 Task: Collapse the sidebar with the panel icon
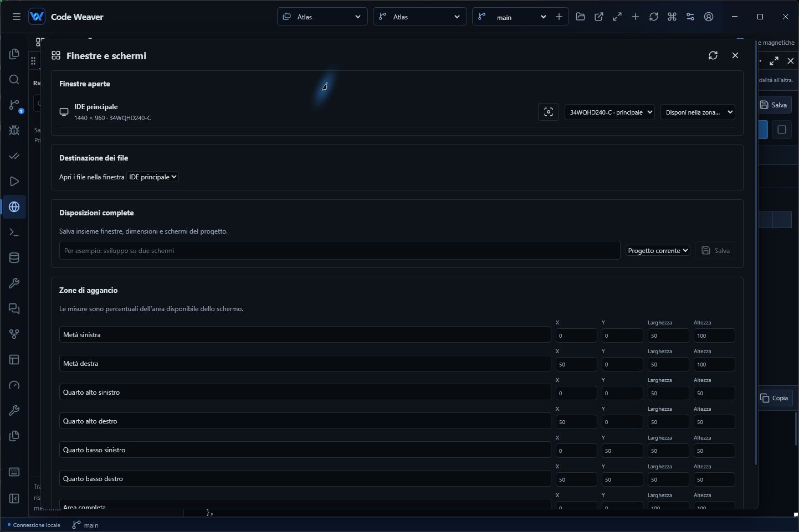[x=14, y=499]
